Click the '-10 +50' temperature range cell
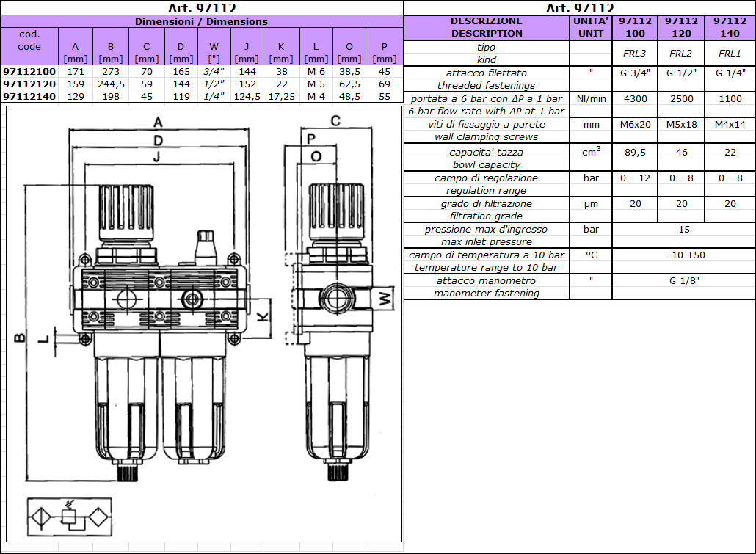This screenshot has width=756, height=554. [683, 255]
